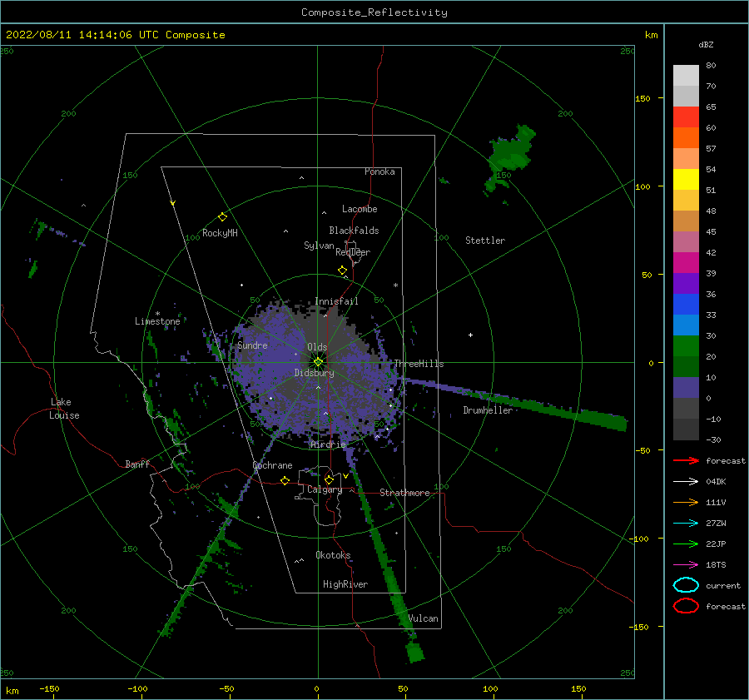Click the asterisk marker above Limestone
The height and width of the screenshot is (700, 749).
coord(157,314)
